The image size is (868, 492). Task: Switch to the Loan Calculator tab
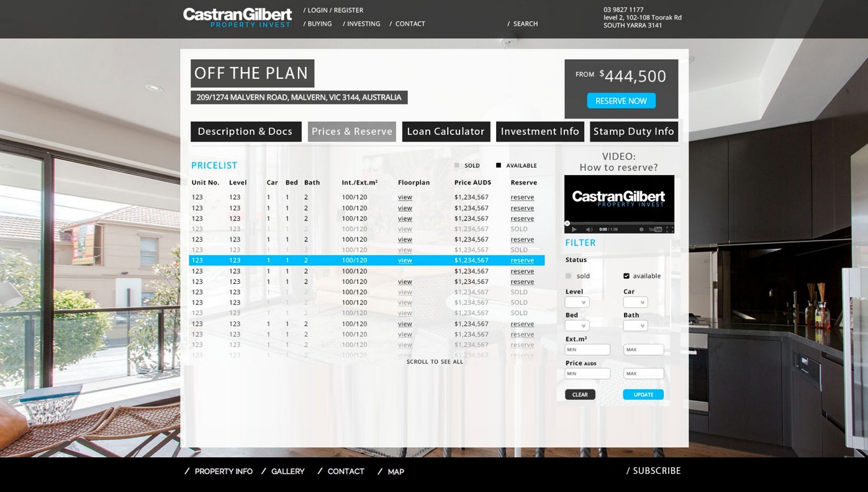pos(446,132)
